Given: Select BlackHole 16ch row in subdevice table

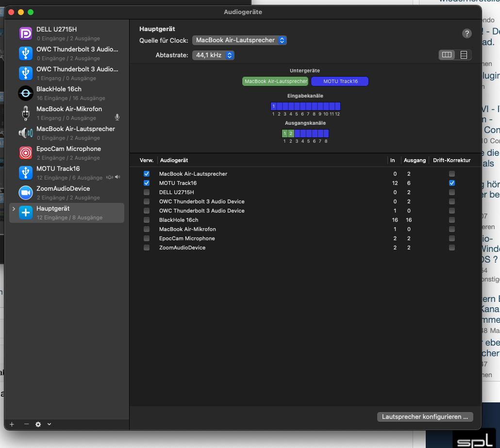Looking at the screenshot, I should click(305, 220).
